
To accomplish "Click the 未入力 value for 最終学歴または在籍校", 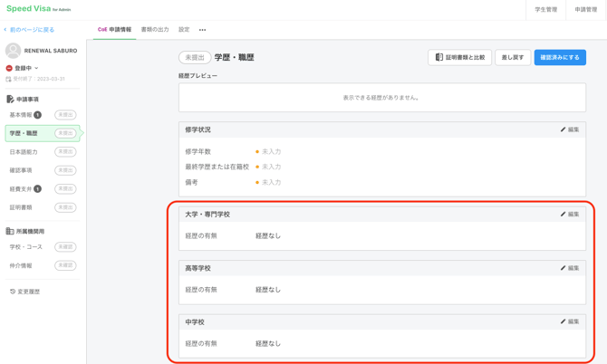I will coord(272,167).
